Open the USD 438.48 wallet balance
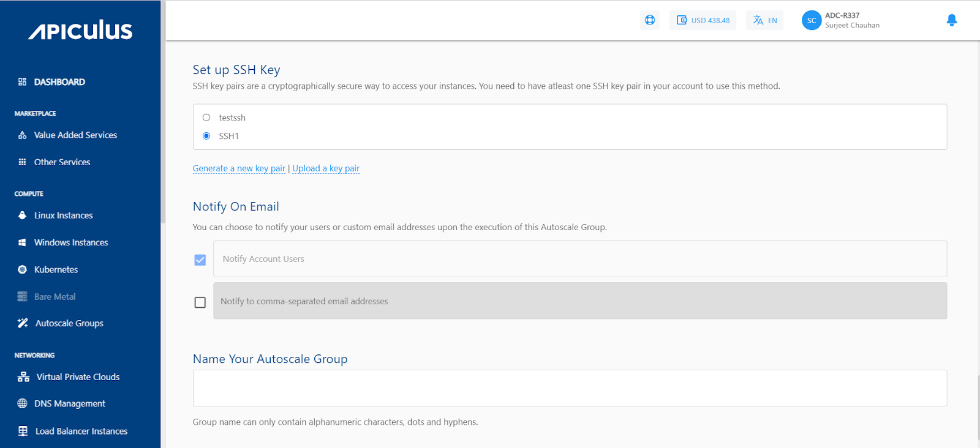Screen dimensions: 980x448 pos(703,20)
